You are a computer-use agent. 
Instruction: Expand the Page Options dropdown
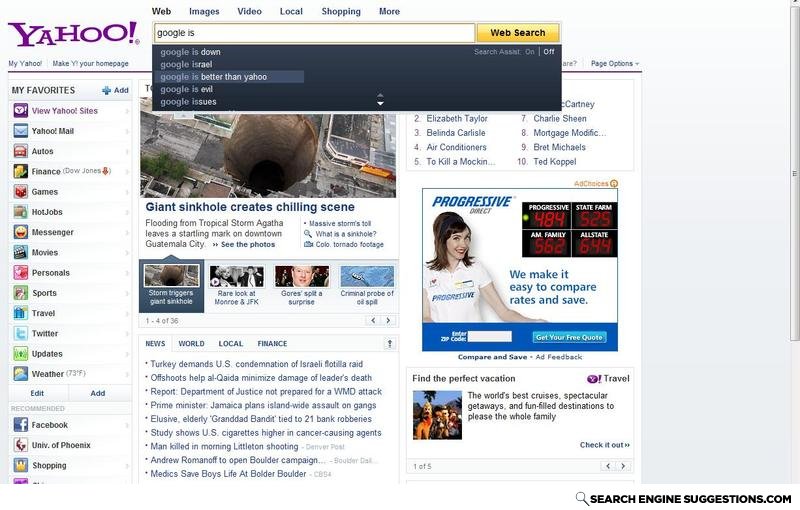615,64
